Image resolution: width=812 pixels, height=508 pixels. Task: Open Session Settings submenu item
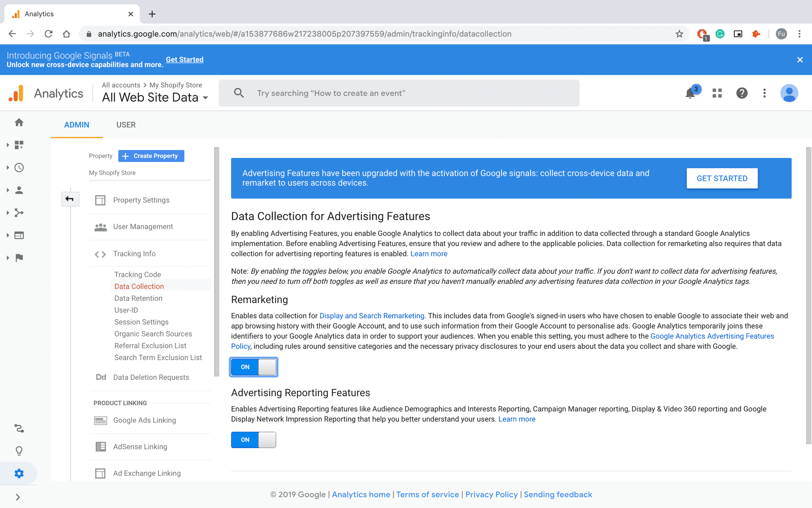[142, 322]
